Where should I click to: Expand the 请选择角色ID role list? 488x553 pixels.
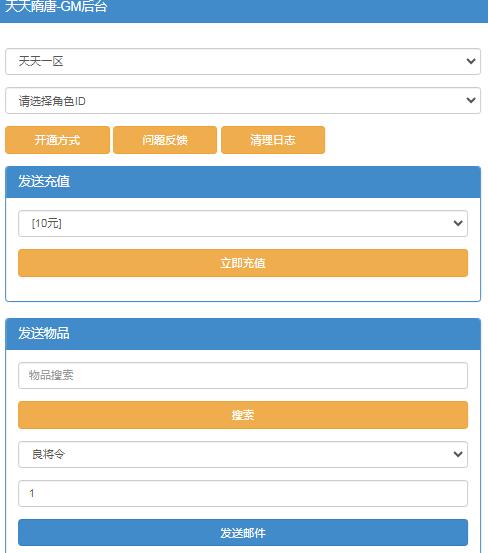pyautogui.click(x=243, y=101)
